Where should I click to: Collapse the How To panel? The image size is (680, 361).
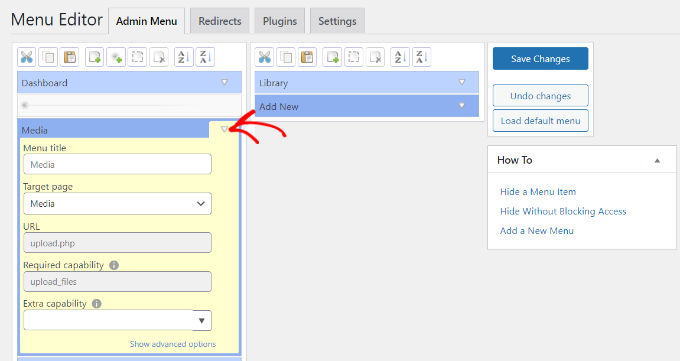[x=657, y=161]
